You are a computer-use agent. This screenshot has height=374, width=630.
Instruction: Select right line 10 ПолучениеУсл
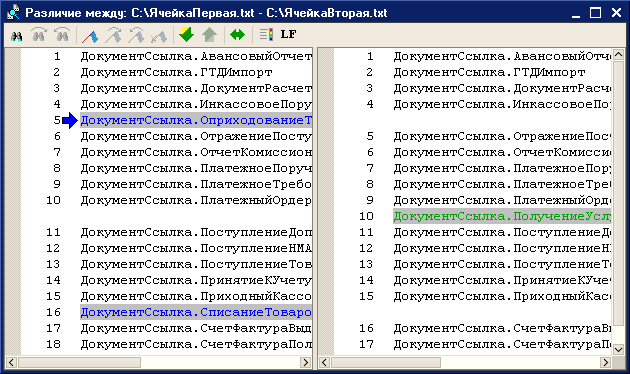coord(502,216)
